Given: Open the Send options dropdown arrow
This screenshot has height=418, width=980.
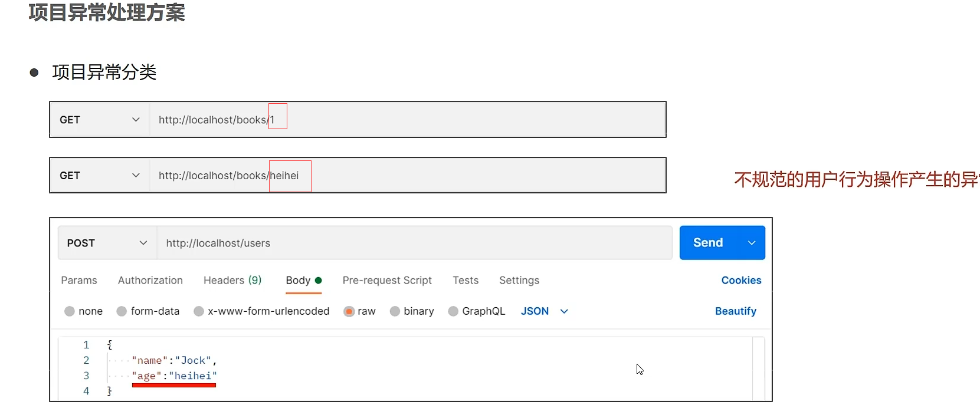Looking at the screenshot, I should coord(752,243).
